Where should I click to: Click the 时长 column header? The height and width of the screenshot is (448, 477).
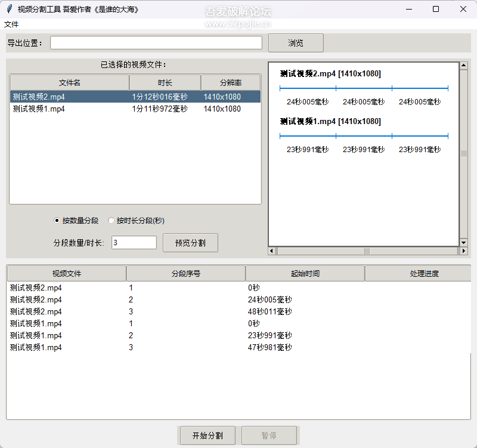[x=165, y=82]
